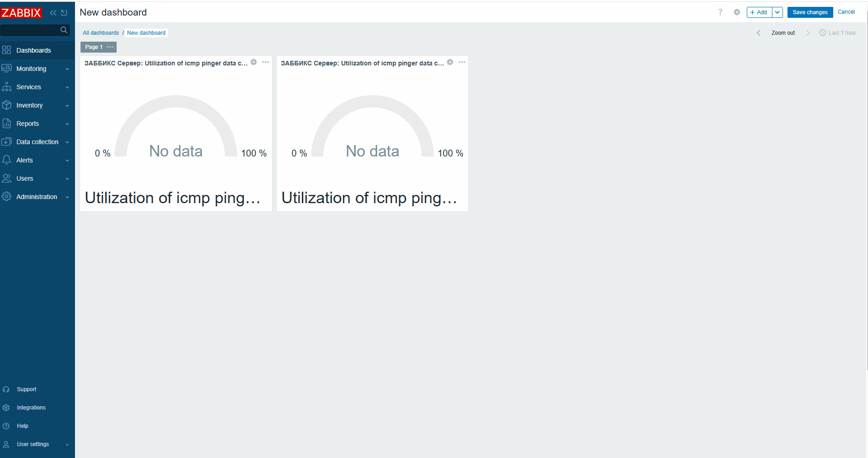Screen dimensions: 868x458
Task: Open dropdown arrow next to Add
Action: pos(777,12)
